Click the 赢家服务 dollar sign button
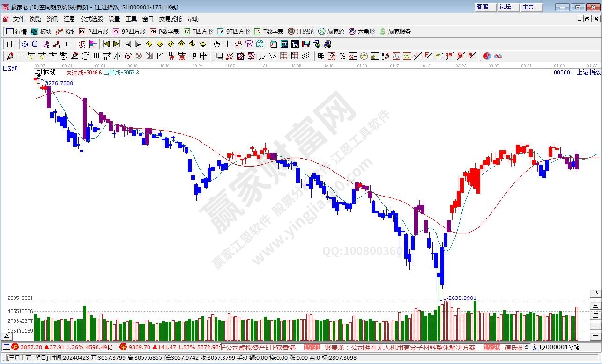The width and height of the screenshot is (602, 364). pyautogui.click(x=396, y=31)
